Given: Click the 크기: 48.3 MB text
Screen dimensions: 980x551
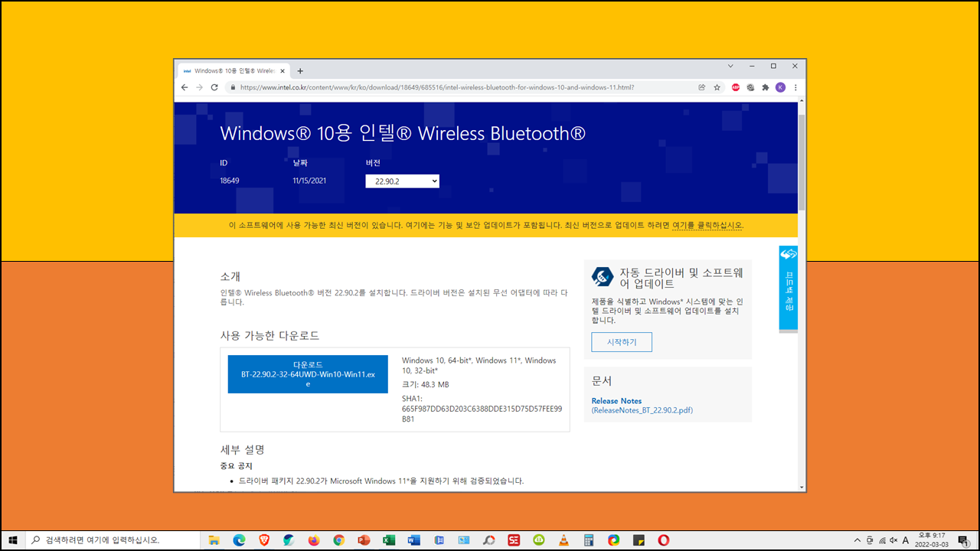Looking at the screenshot, I should 426,384.
